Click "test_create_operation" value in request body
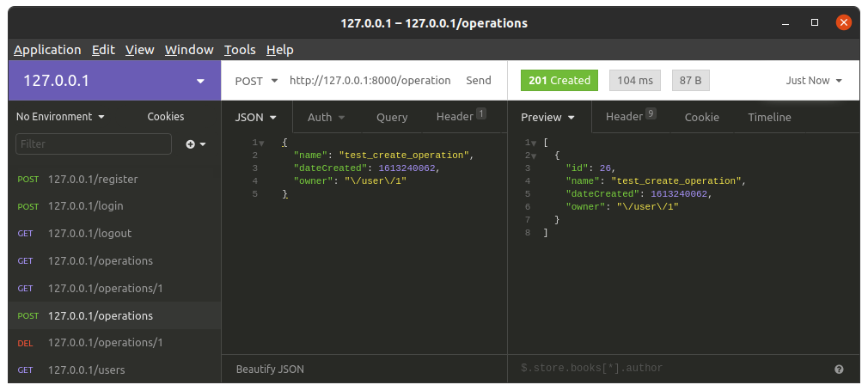The image size is (868, 391). click(x=405, y=155)
